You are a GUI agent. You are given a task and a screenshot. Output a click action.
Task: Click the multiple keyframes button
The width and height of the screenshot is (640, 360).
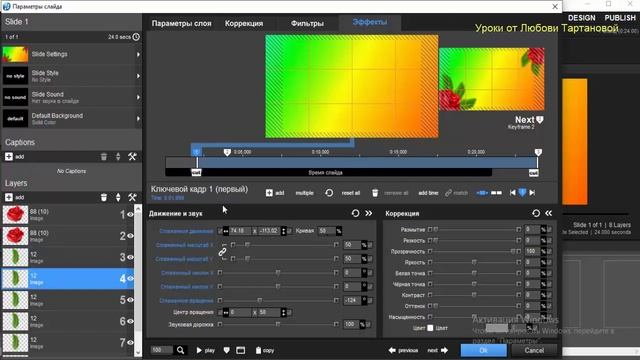[x=304, y=193]
